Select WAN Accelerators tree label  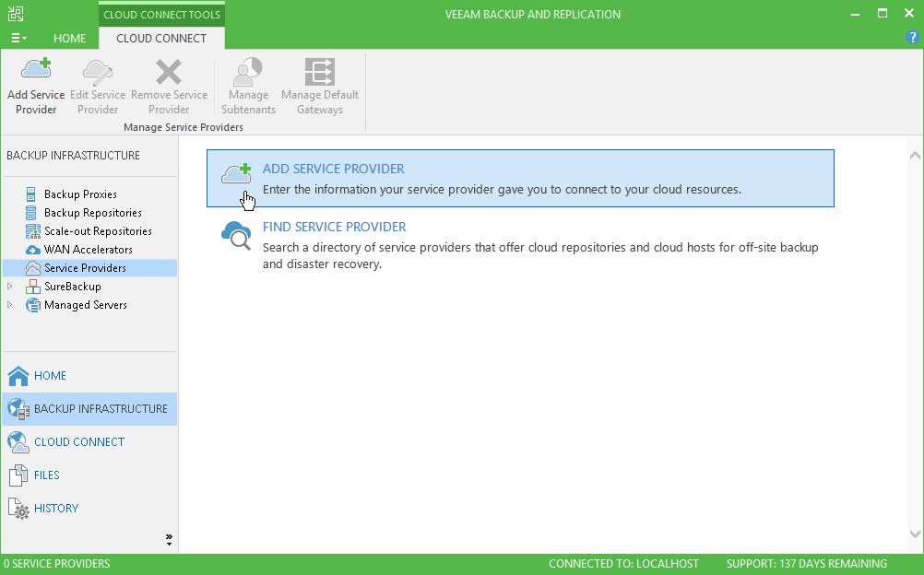pyautogui.click(x=89, y=250)
